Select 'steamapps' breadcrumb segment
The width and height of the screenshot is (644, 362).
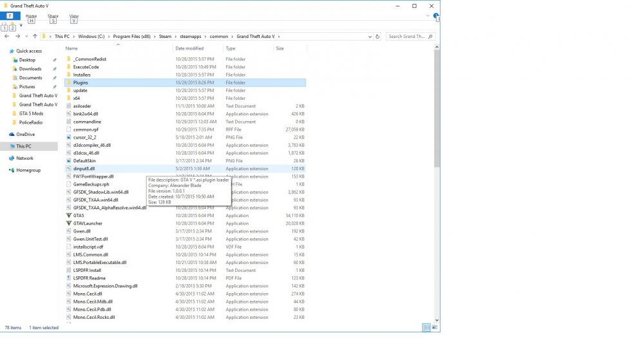click(x=191, y=37)
